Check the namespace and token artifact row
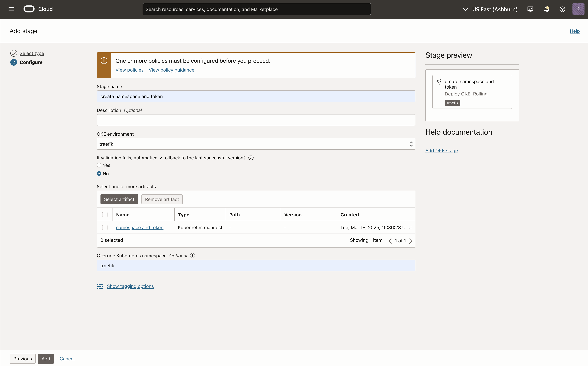Image resolution: width=588 pixels, height=366 pixels. pos(105,228)
